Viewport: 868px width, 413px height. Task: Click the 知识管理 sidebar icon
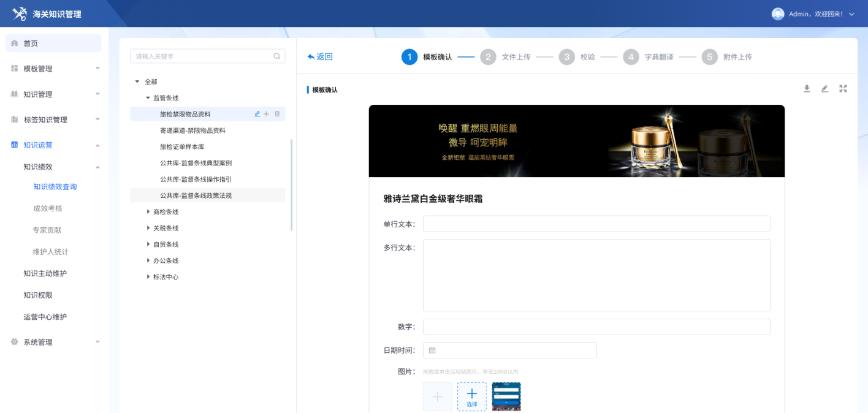(x=15, y=94)
